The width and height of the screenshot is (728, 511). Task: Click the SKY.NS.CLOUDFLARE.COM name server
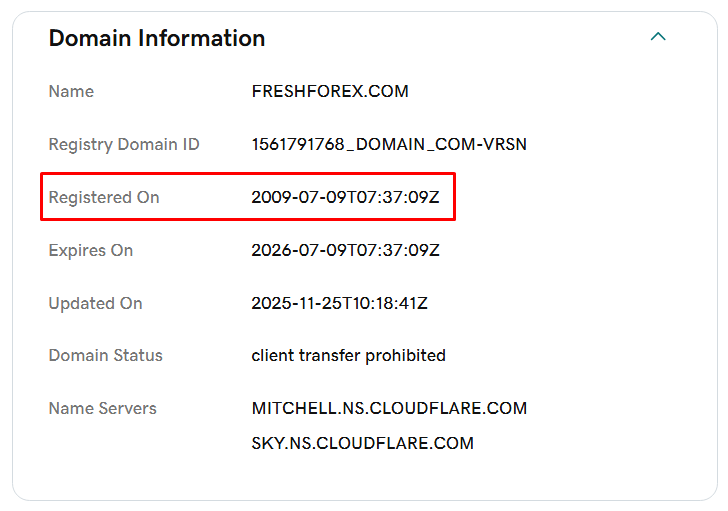[x=362, y=443]
